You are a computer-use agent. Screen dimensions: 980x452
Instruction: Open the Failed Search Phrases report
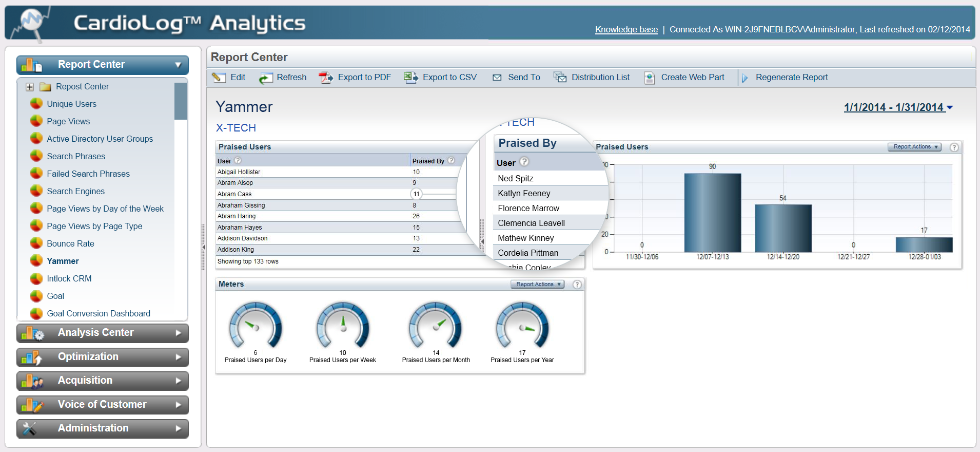pos(88,174)
